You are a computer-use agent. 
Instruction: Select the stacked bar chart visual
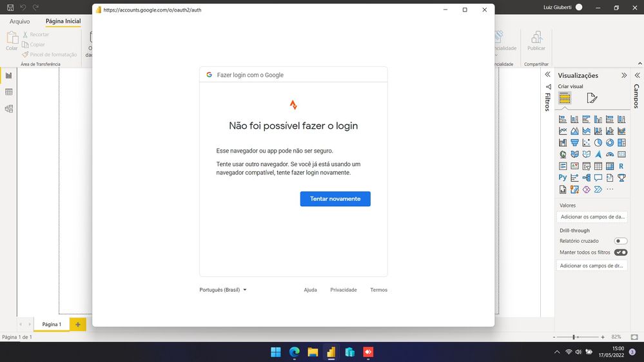(563, 119)
